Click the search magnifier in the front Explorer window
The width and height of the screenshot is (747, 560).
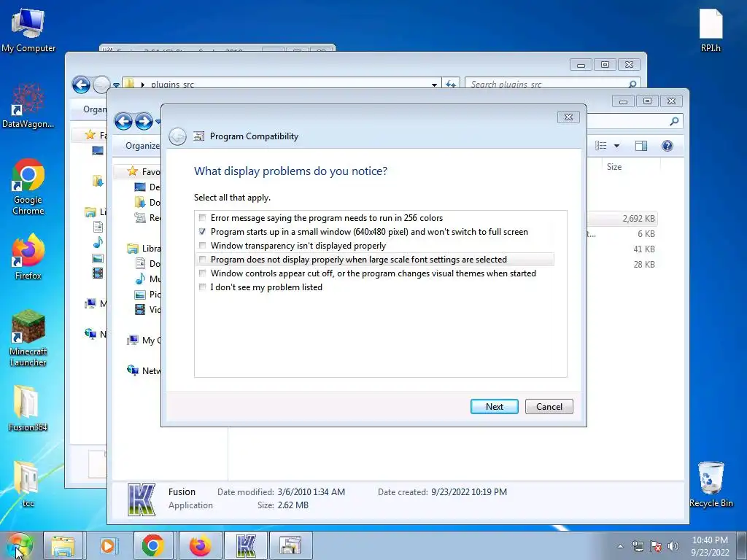pos(674,122)
